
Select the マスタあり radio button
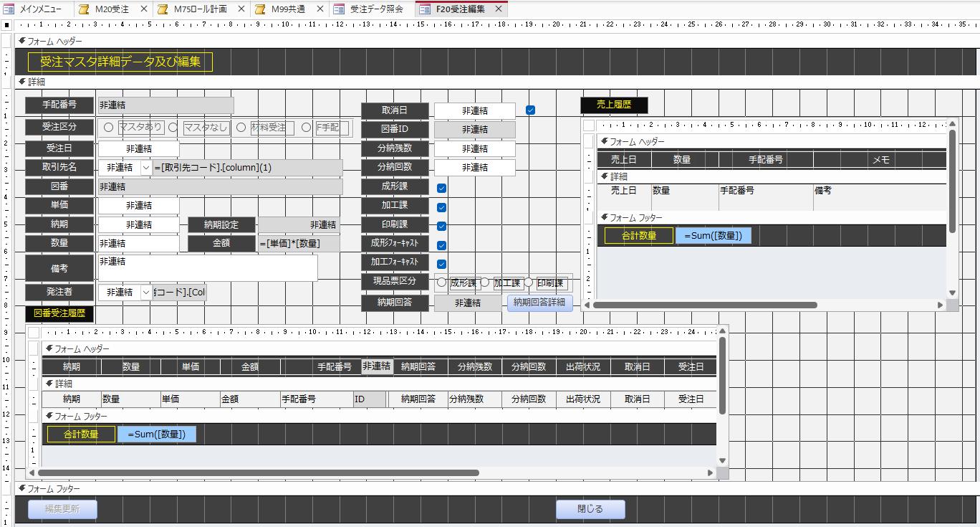(109, 128)
